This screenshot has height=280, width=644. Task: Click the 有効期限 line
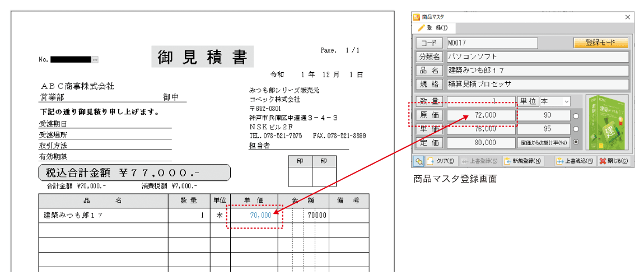point(105,156)
